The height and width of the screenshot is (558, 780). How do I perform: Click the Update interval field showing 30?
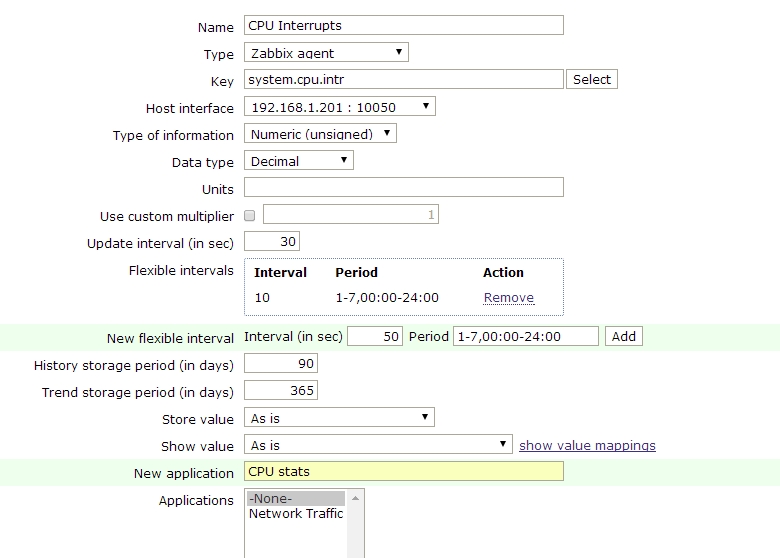(x=272, y=241)
